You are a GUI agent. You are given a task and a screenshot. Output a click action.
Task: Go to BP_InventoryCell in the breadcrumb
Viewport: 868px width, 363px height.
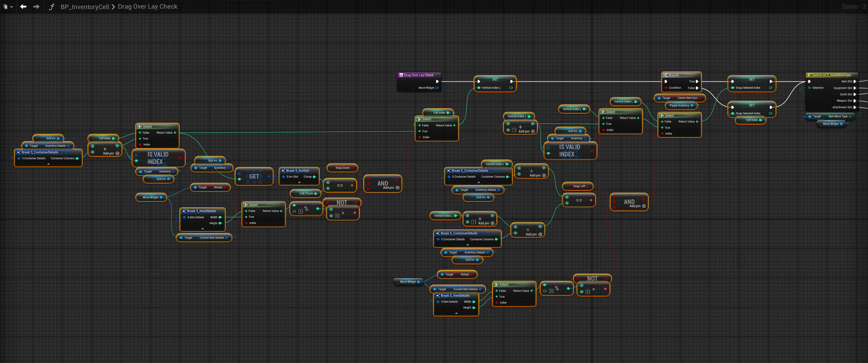pos(85,7)
